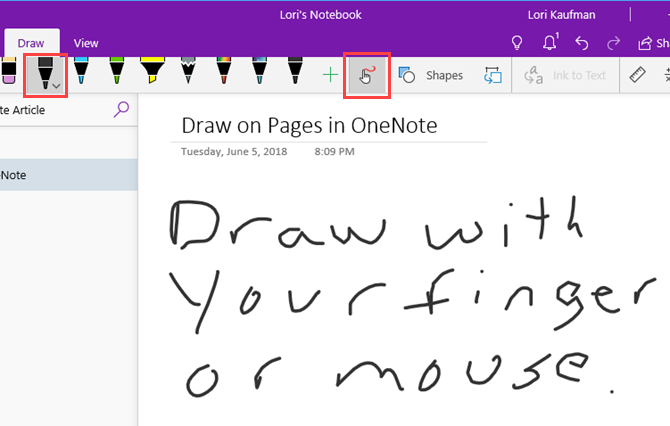Select the eraser tool
The height and width of the screenshot is (426, 670).
pyautogui.click(x=9, y=71)
